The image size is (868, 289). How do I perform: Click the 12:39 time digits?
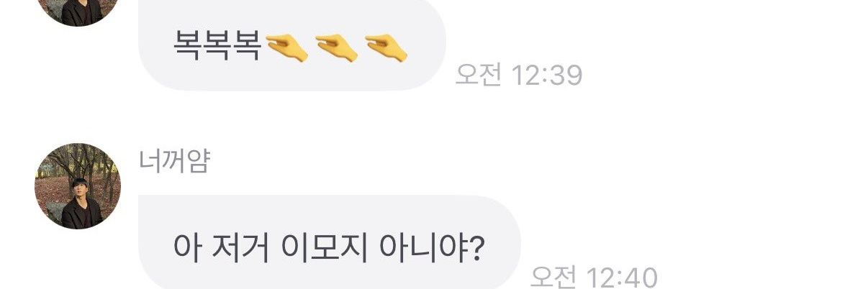546,74
